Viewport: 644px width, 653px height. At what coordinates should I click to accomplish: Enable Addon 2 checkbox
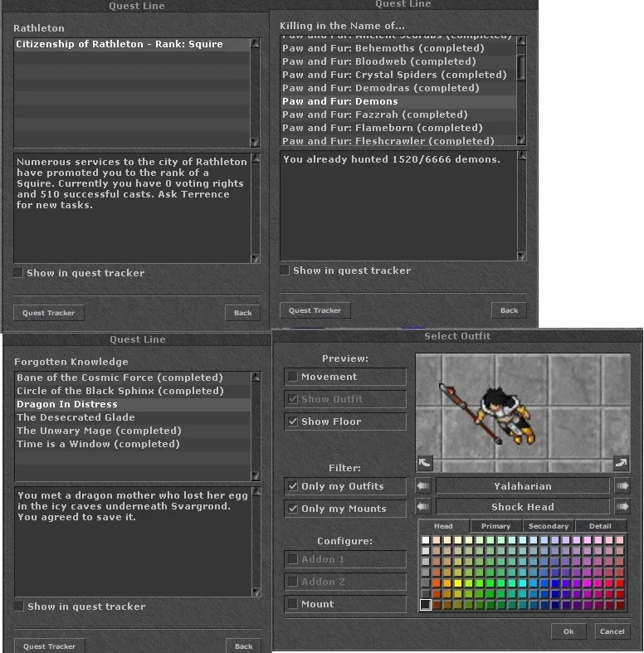(x=293, y=582)
